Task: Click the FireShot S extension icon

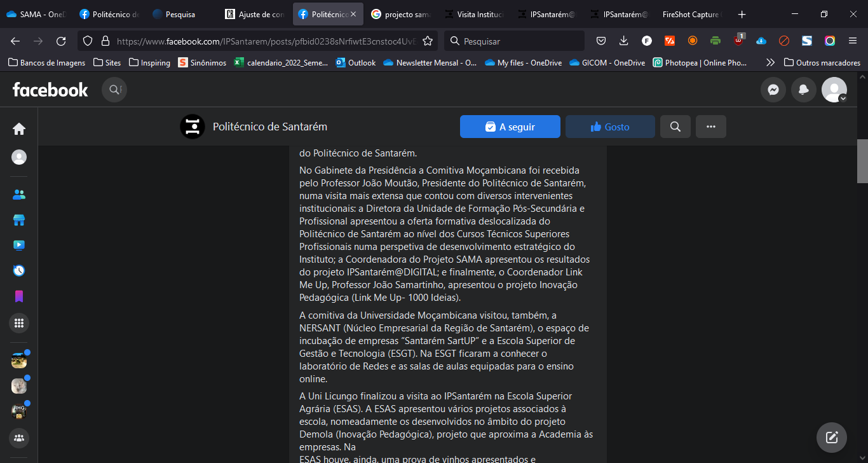Action: point(807,41)
